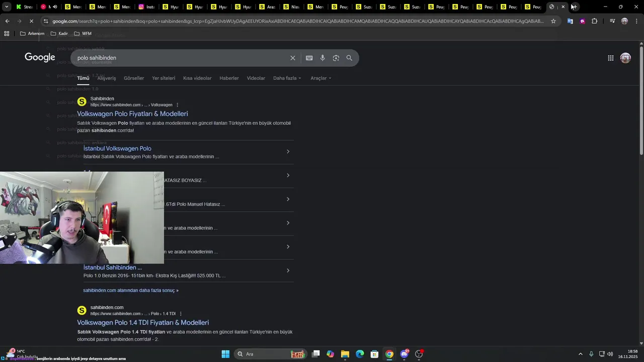
Task: Open File Explorer from taskbar
Action: [345, 354]
